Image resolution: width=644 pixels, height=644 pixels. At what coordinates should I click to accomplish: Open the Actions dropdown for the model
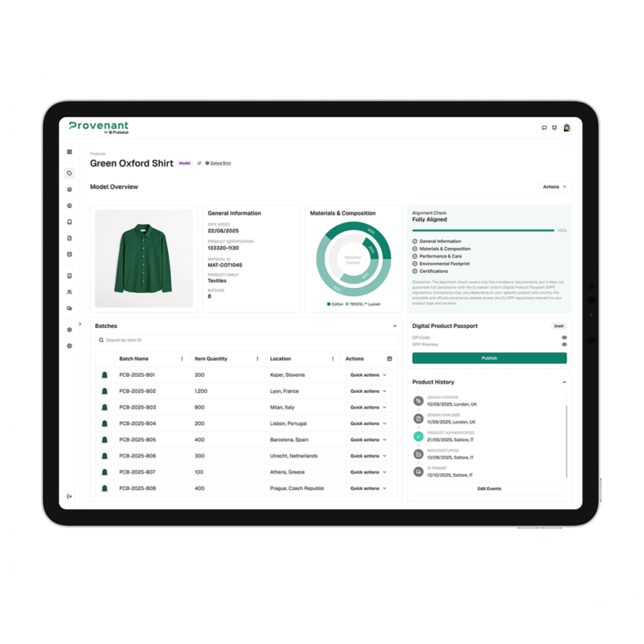click(x=554, y=187)
